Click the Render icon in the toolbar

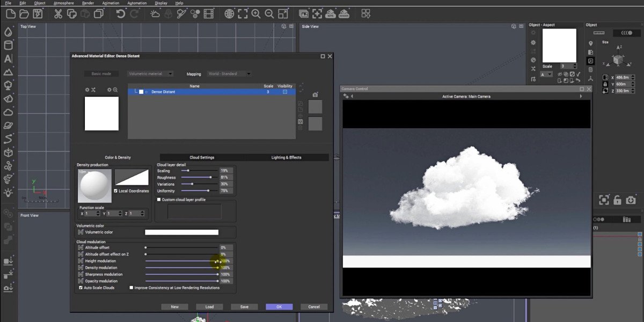coord(344,13)
